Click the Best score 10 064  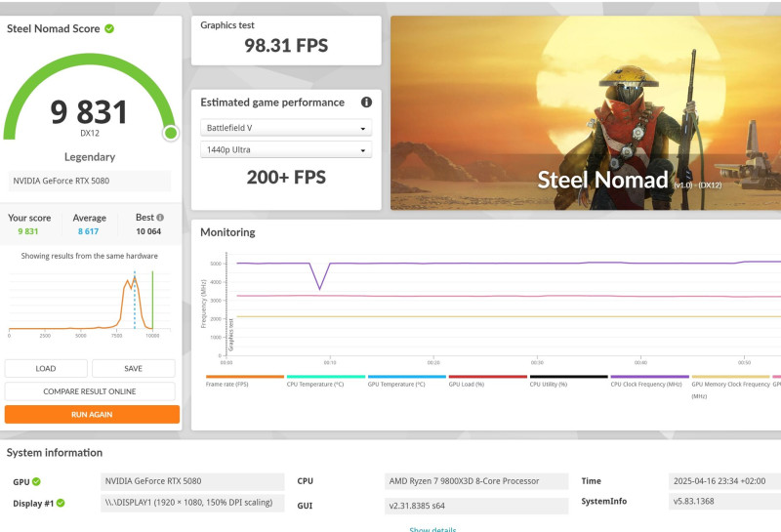pyautogui.click(x=148, y=231)
